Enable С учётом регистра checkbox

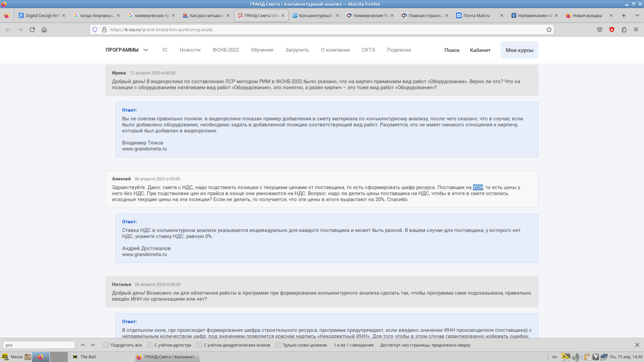[150, 345]
